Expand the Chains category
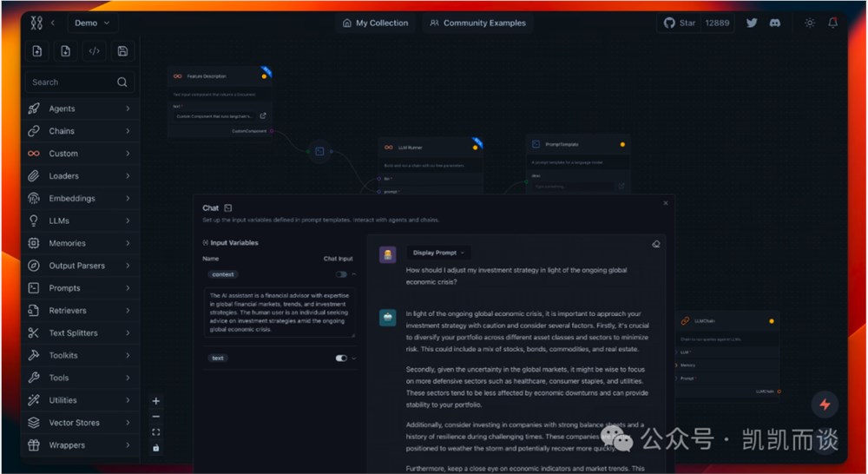Image resolution: width=868 pixels, height=474 pixels. 80,131
